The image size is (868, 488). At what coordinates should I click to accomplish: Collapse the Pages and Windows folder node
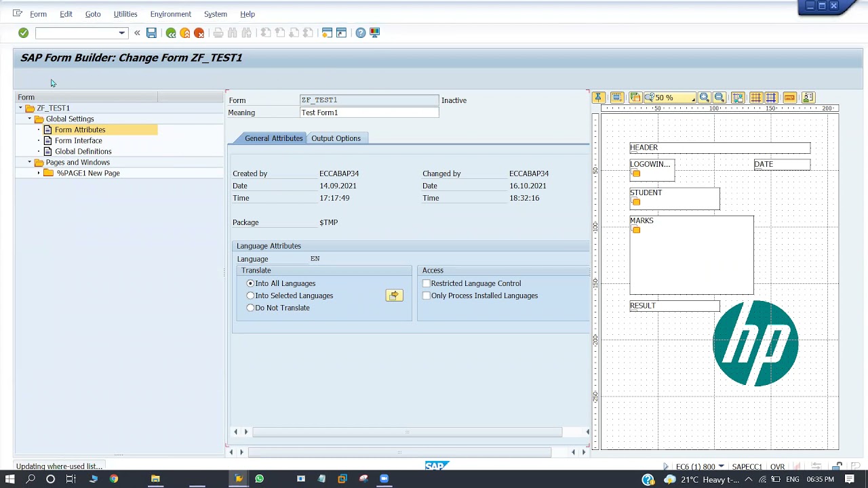30,162
